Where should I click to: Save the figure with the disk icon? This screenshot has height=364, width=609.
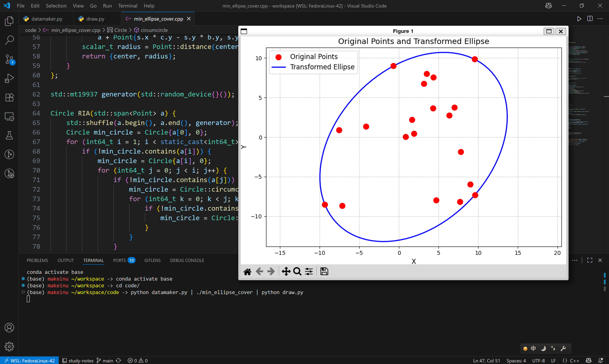point(324,271)
